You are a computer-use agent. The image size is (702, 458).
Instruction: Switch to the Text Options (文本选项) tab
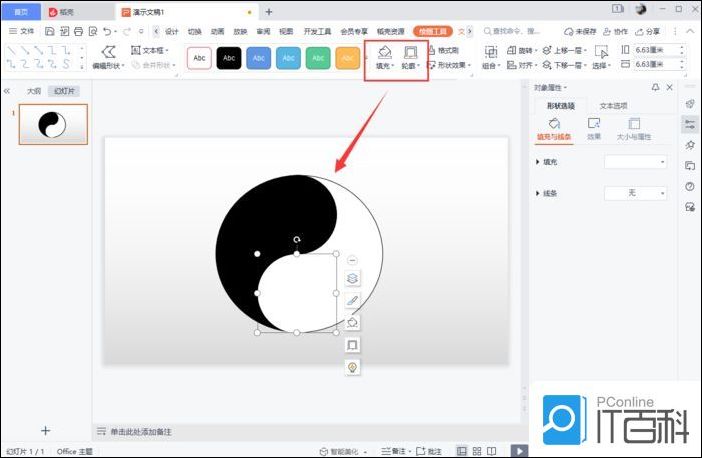613,106
